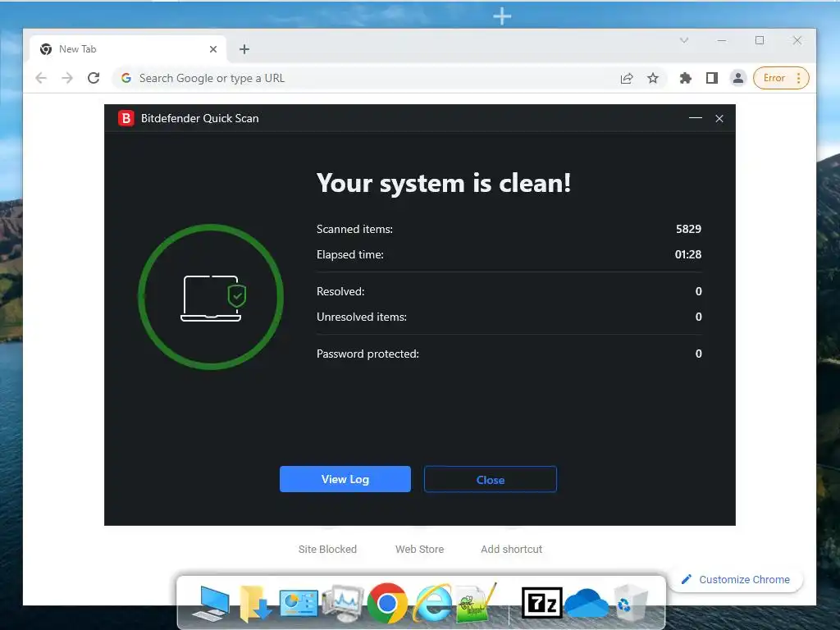Image resolution: width=840 pixels, height=630 pixels.
Task: Launch Internet Explorer from the dock
Action: point(431,604)
